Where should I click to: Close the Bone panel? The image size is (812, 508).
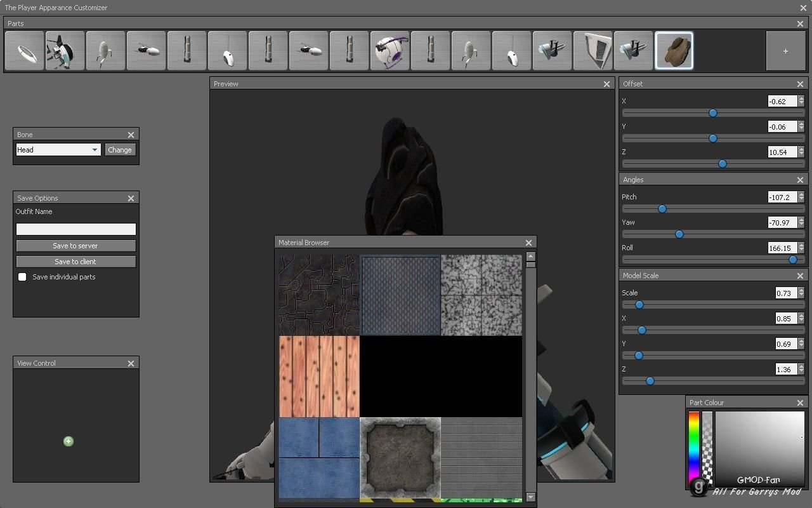131,135
